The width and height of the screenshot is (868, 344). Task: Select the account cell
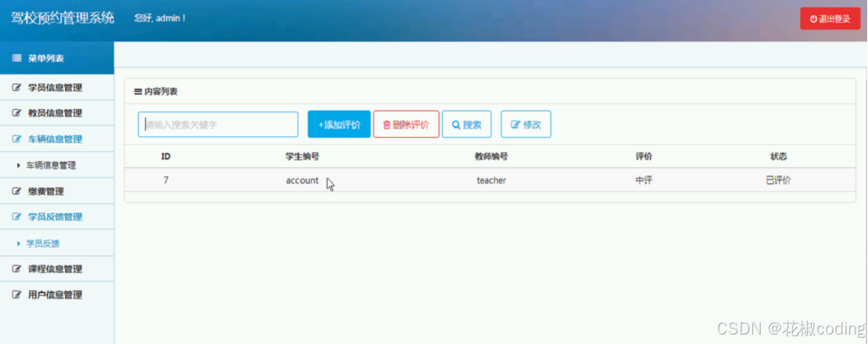point(302,180)
